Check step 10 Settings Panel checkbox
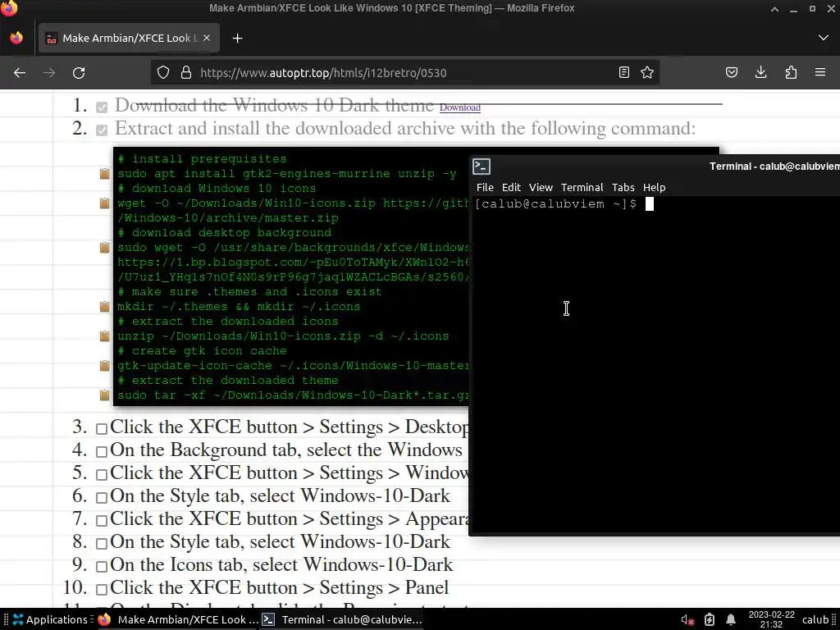The height and width of the screenshot is (630, 840). click(102, 589)
